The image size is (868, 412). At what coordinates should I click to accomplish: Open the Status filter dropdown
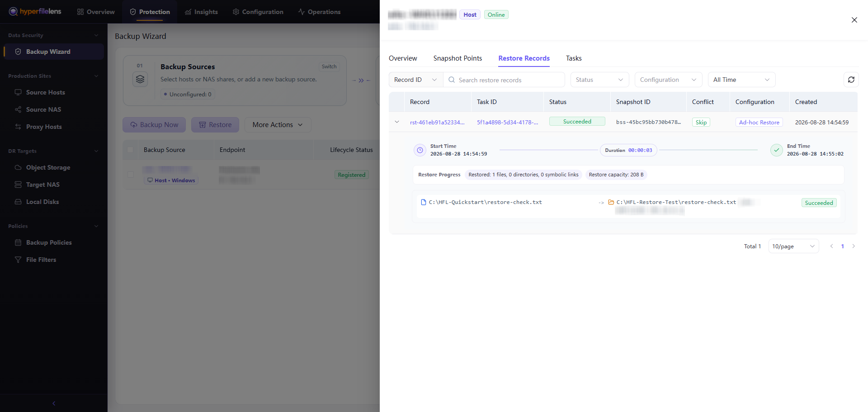(x=599, y=80)
